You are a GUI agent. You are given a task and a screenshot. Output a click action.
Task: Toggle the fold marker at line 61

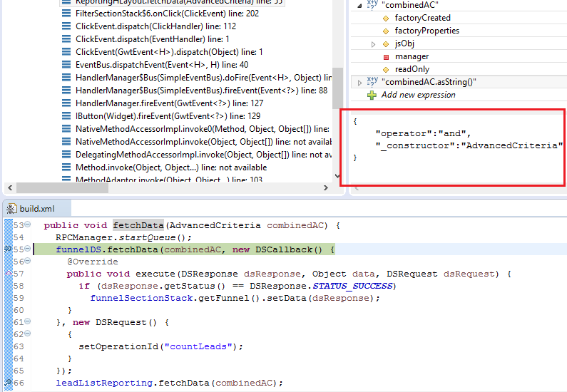pyautogui.click(x=27, y=322)
